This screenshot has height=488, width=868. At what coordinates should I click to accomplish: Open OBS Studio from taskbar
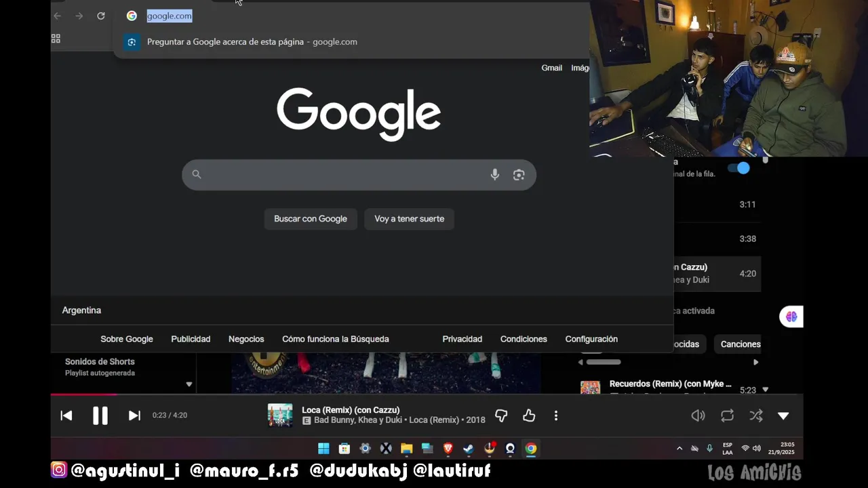point(510,448)
